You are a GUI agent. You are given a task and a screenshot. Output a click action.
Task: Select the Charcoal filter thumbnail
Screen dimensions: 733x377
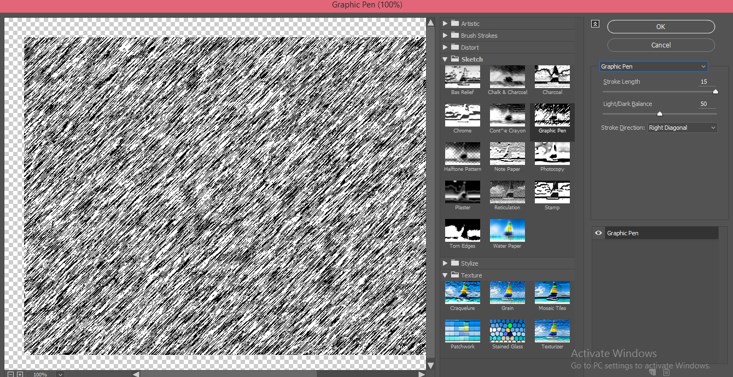tap(552, 77)
